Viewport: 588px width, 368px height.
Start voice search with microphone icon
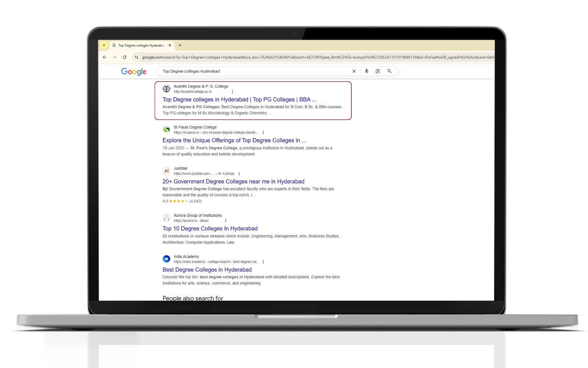coord(366,71)
